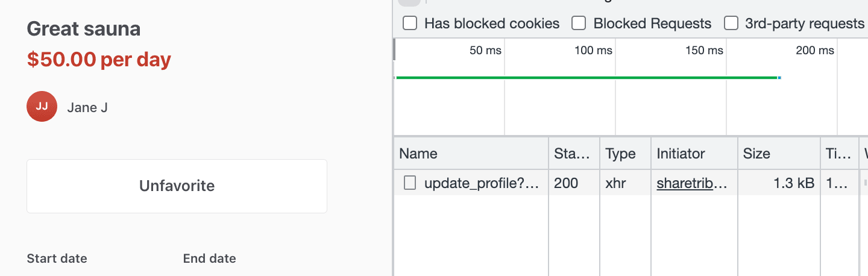Toggle the 3rd-party requests checkbox
The image size is (868, 276).
pos(731,24)
